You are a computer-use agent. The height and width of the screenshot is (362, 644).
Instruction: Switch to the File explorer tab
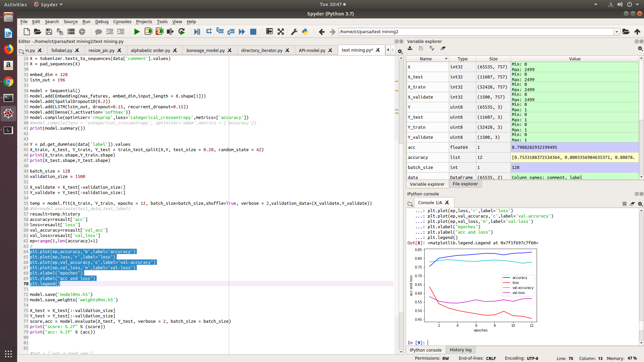coord(465,184)
